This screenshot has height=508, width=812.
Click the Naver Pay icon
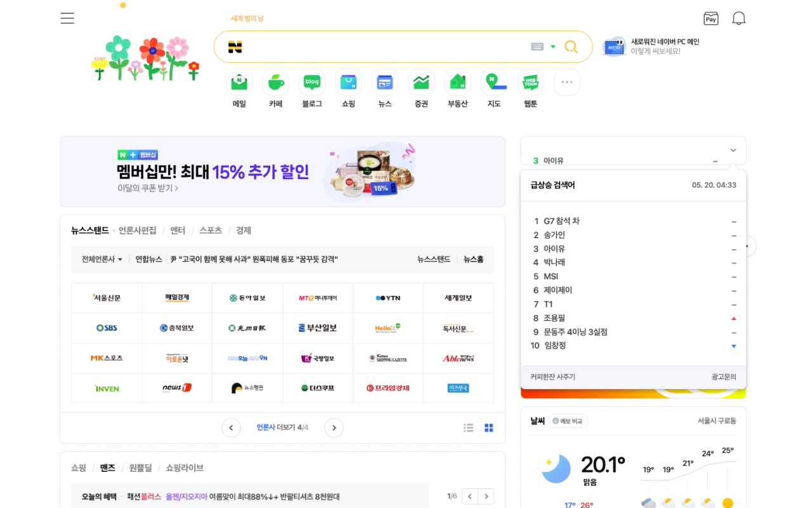point(710,18)
